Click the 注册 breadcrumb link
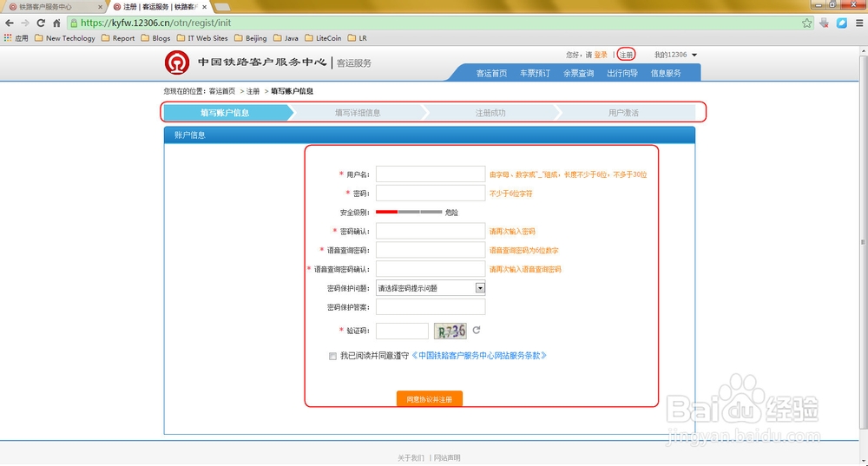The image size is (868, 466). click(x=253, y=91)
